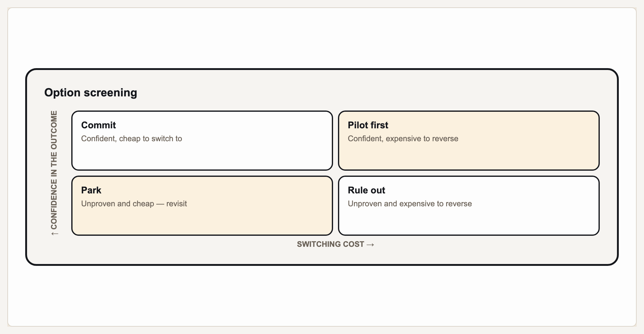The height and width of the screenshot is (334, 644).
Task: Click the Confidence in the Outcome axis label
Action: coord(54,170)
